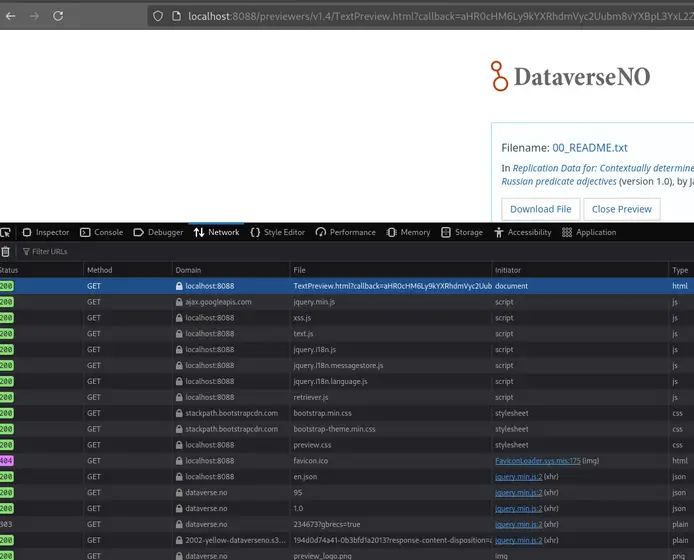This screenshot has height=560, width=694.
Task: Click the tracking protection shield icon
Action: (x=158, y=16)
